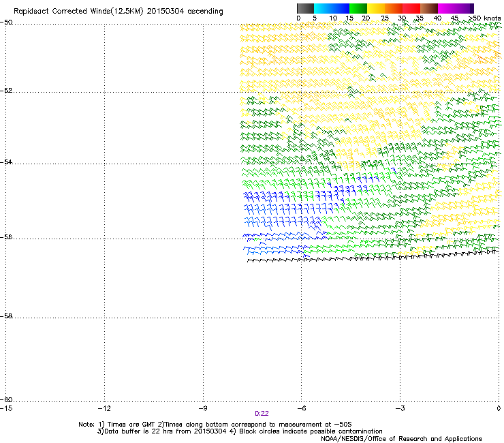
Task: Click the -60 latitude axis label
Action: tap(6, 399)
